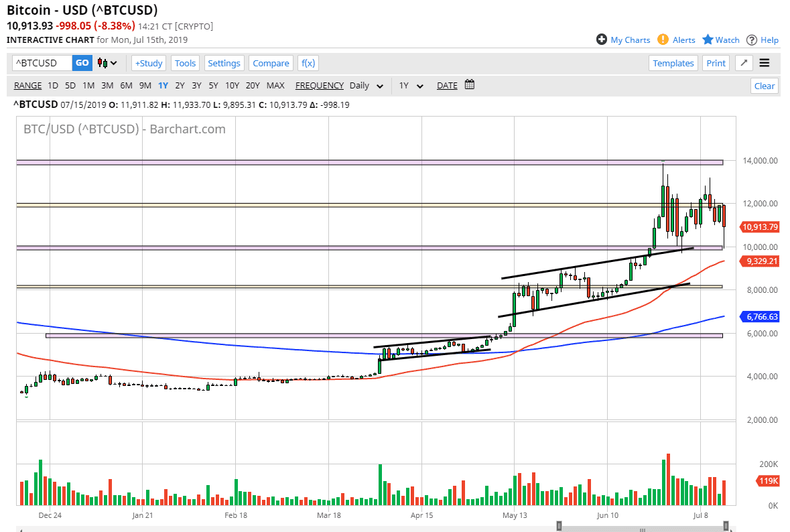Click the +Study button
Viewport: 790px width, 532px height.
(148, 62)
